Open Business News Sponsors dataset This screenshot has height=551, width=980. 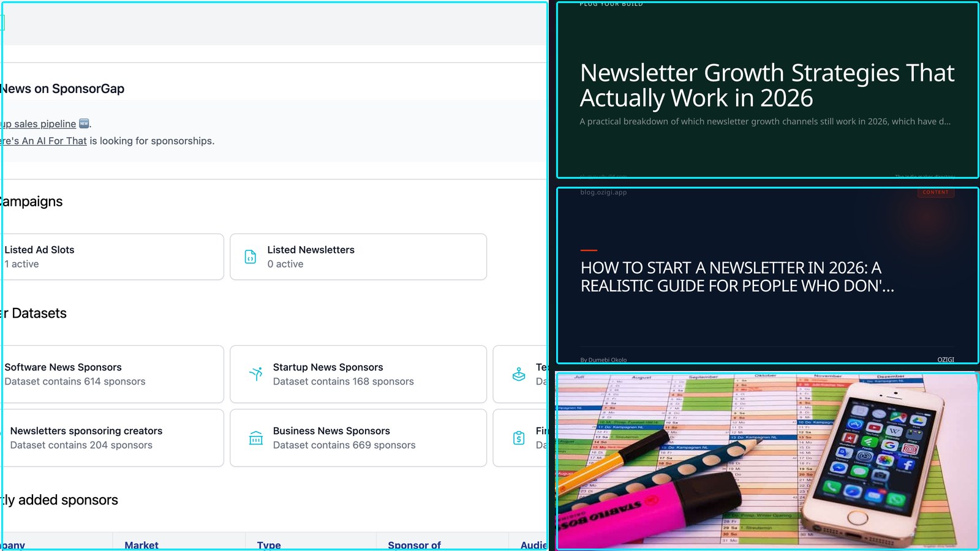pyautogui.click(x=358, y=438)
